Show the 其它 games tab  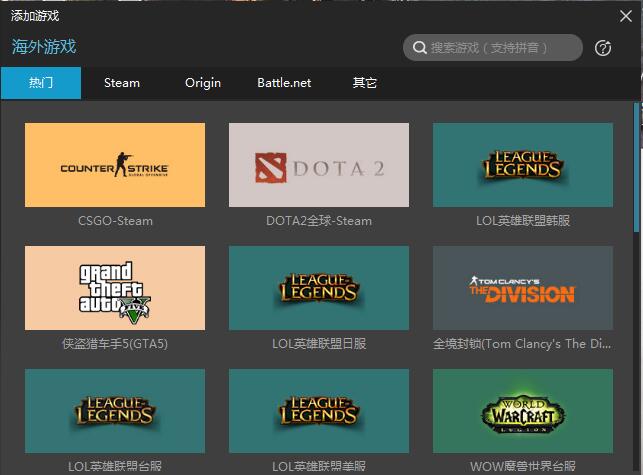(x=365, y=83)
